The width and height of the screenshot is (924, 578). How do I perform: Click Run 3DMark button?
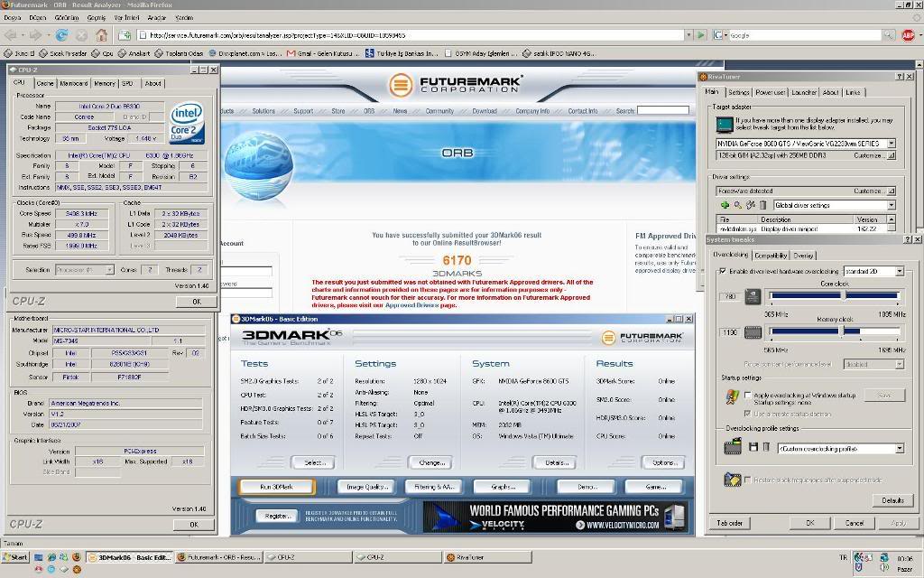[x=276, y=487]
